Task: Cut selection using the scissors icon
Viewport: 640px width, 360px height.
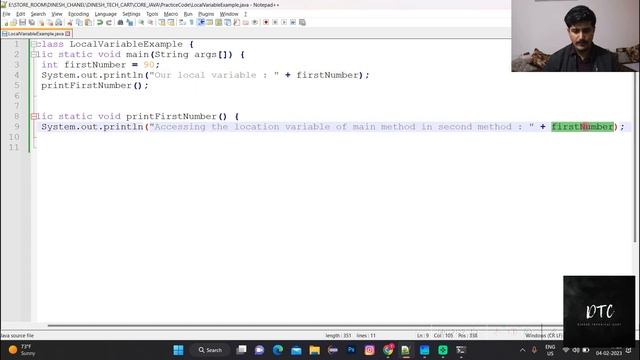Action: (70, 22)
